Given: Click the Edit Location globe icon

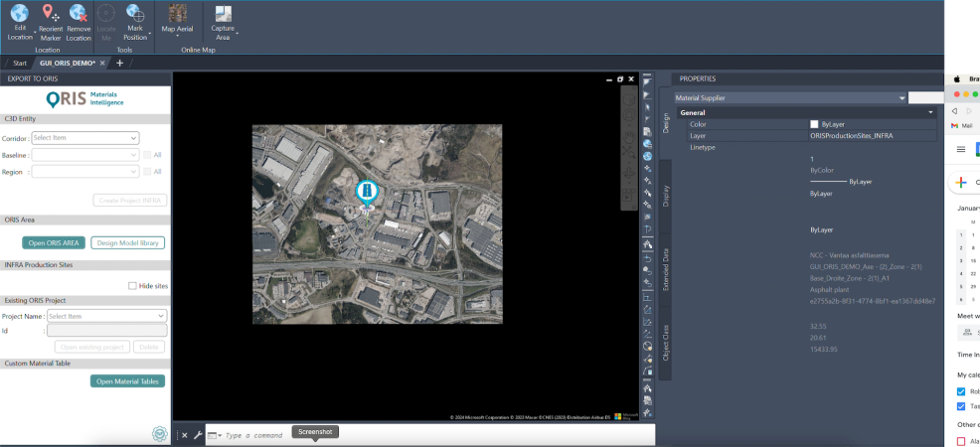Looking at the screenshot, I should [x=19, y=13].
